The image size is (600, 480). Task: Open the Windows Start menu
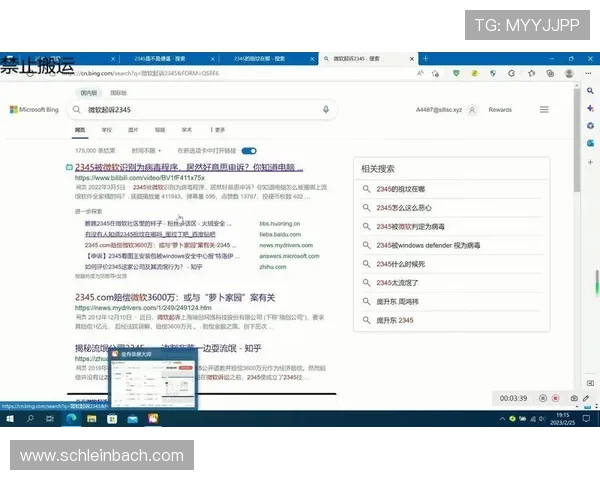tap(10, 418)
